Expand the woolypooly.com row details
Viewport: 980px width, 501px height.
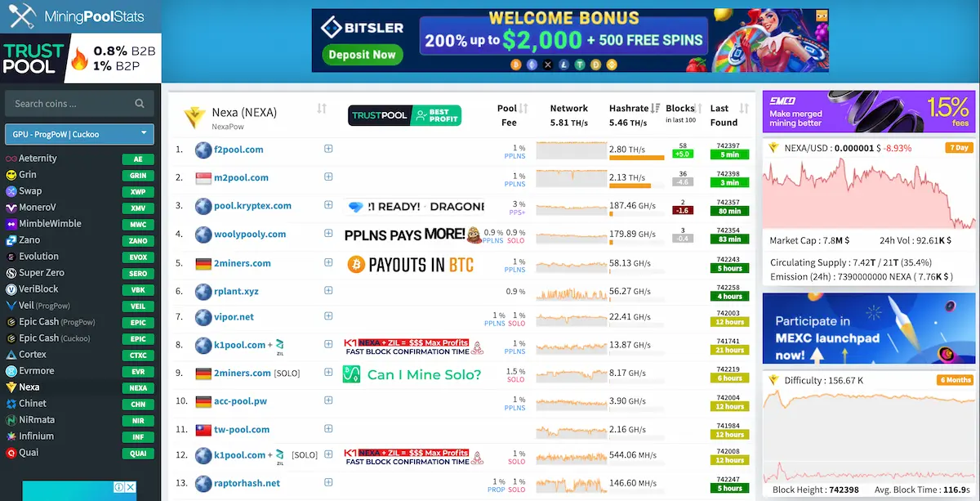point(328,233)
